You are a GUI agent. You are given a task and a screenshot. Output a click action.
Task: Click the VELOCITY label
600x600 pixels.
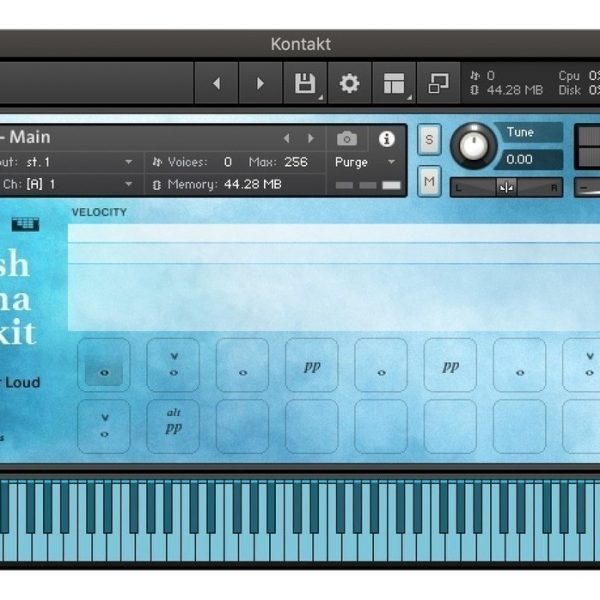point(99,212)
